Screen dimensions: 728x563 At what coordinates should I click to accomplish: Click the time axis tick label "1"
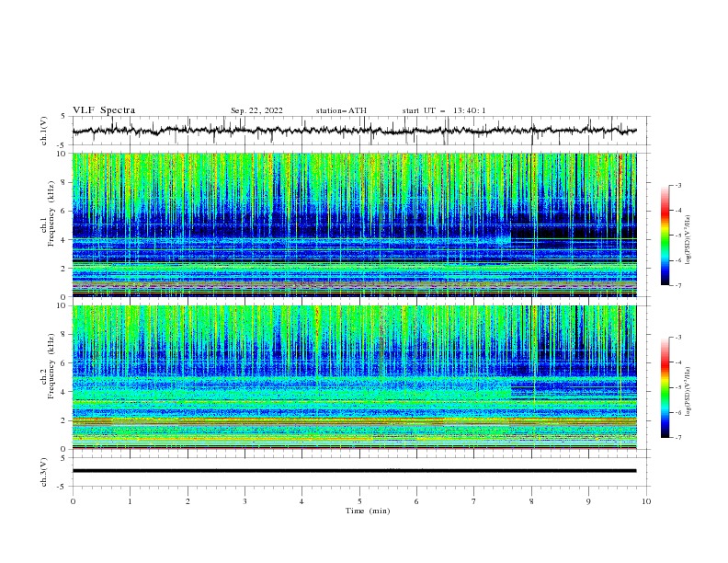click(x=130, y=501)
